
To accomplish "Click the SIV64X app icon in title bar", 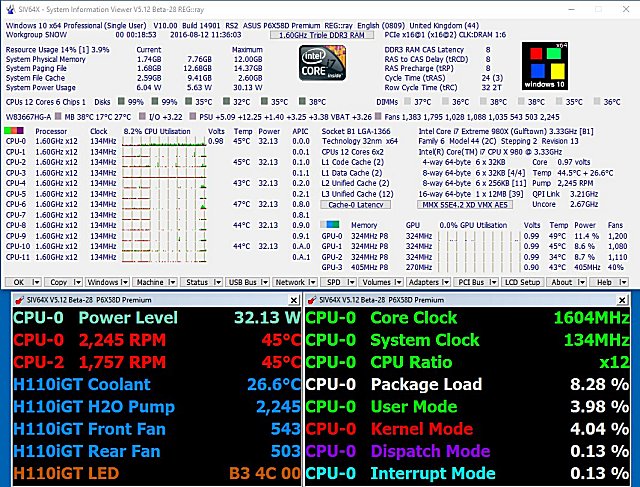I will coord(11,9).
